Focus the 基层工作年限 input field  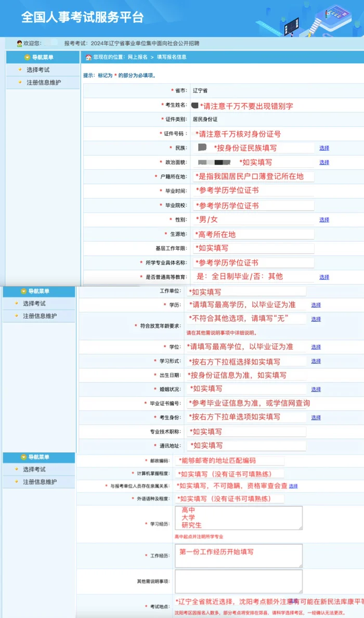[253, 248]
